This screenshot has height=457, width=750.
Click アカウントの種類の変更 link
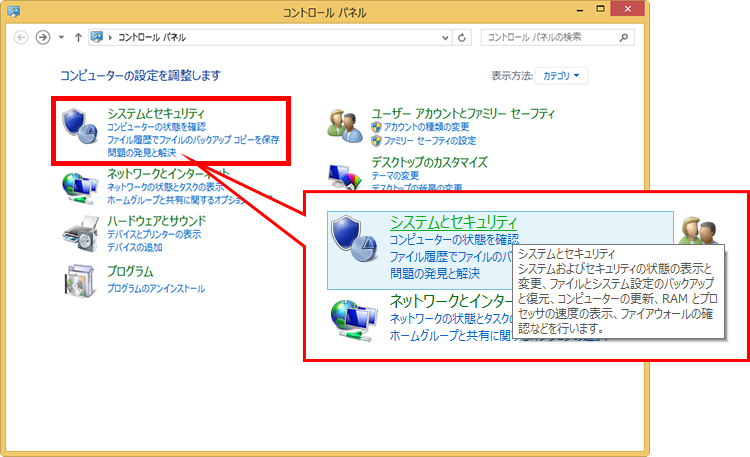point(426,127)
